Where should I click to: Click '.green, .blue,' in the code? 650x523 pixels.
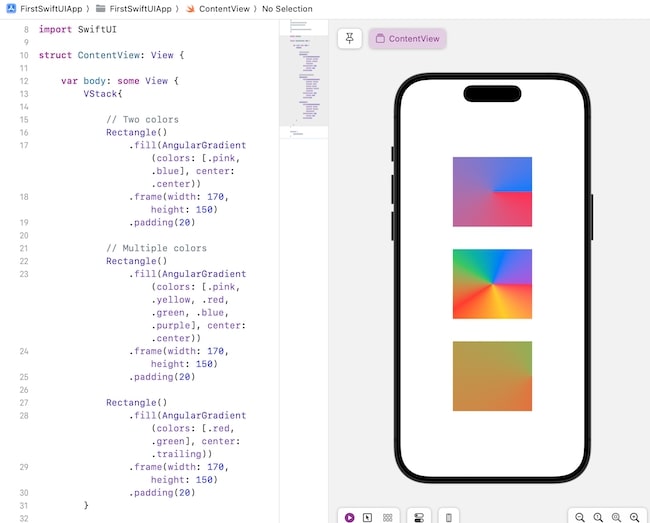(x=190, y=312)
